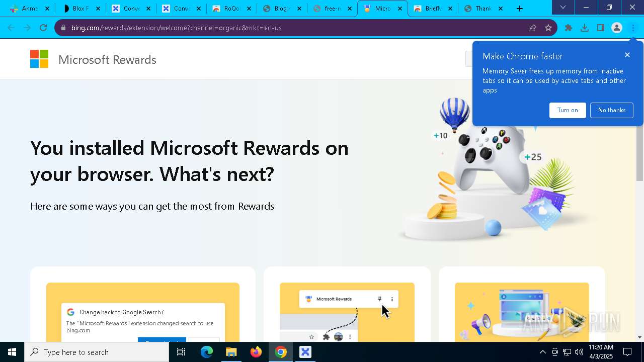This screenshot has height=362, width=644.
Task: Close the Micro Rewards tab
Action: pyautogui.click(x=400, y=9)
